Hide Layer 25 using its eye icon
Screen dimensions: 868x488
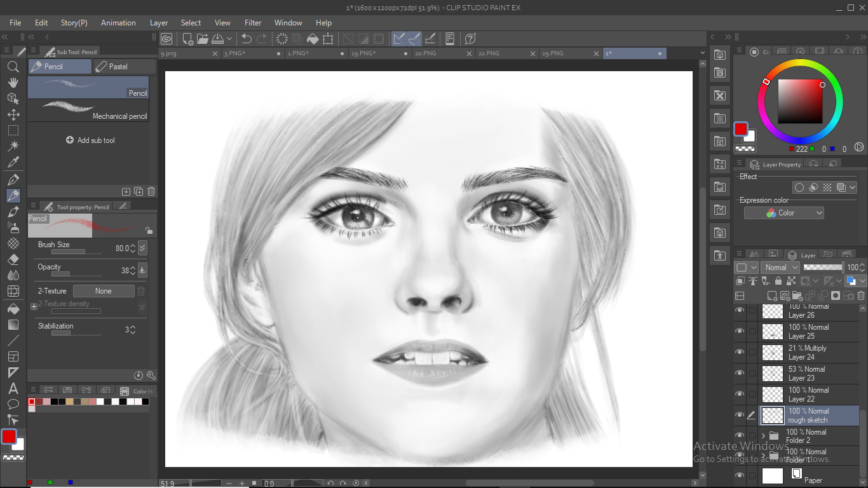point(739,331)
